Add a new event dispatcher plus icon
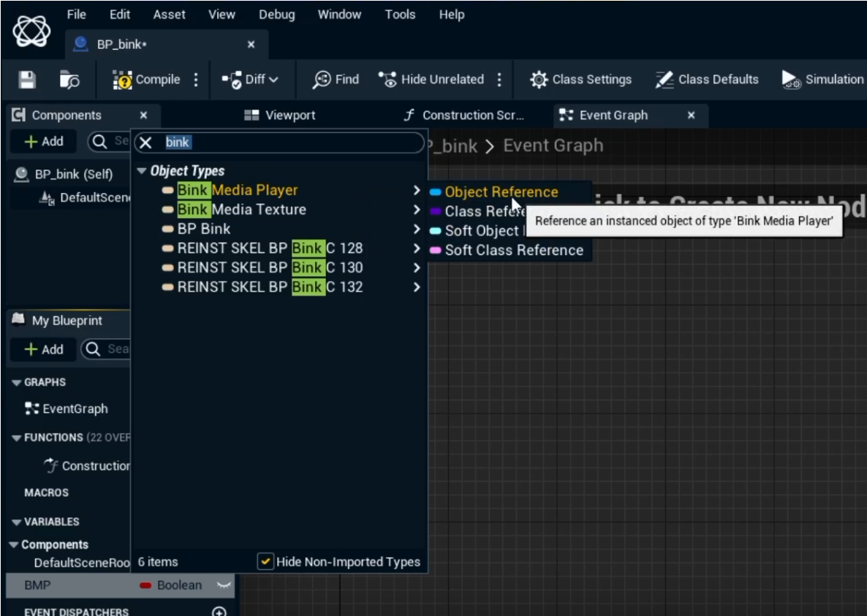The width and height of the screenshot is (867, 616). pyautogui.click(x=219, y=612)
